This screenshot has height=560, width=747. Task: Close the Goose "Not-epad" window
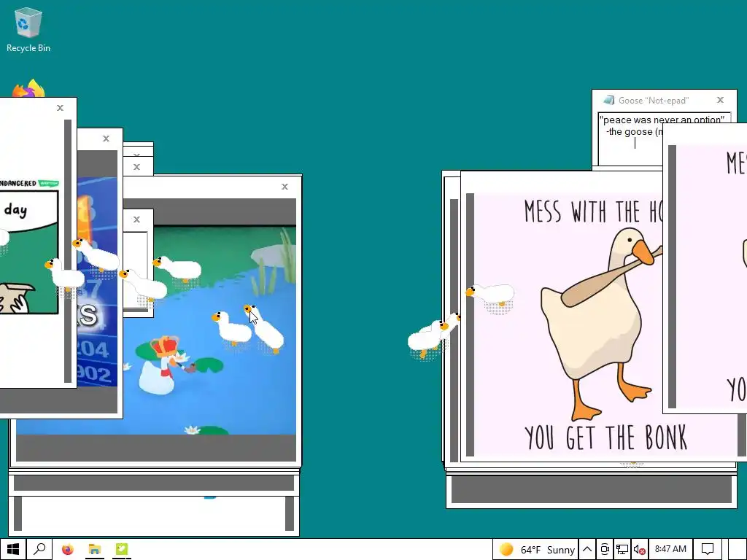(x=720, y=100)
